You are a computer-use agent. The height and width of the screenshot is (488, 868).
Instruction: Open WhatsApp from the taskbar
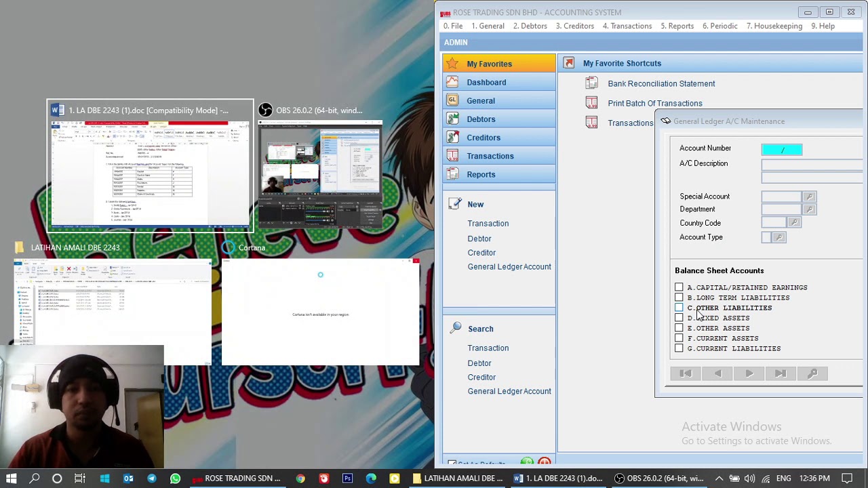[175, 479]
